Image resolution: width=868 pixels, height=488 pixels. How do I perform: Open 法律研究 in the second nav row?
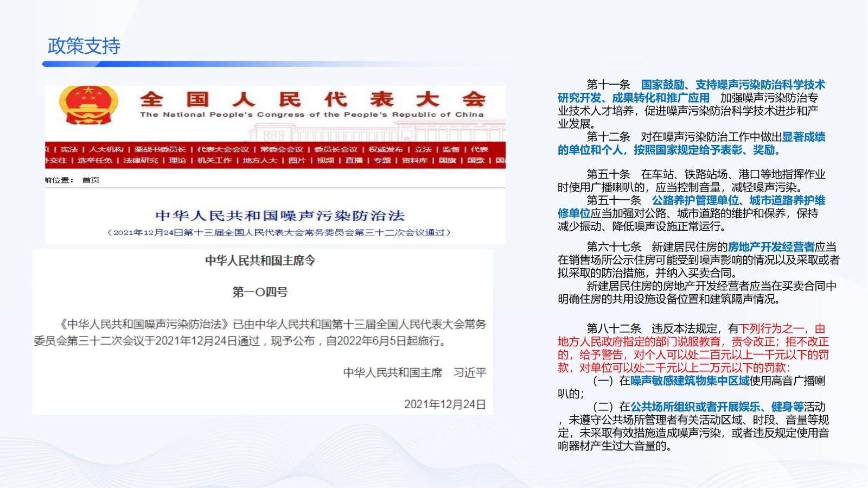click(x=141, y=160)
